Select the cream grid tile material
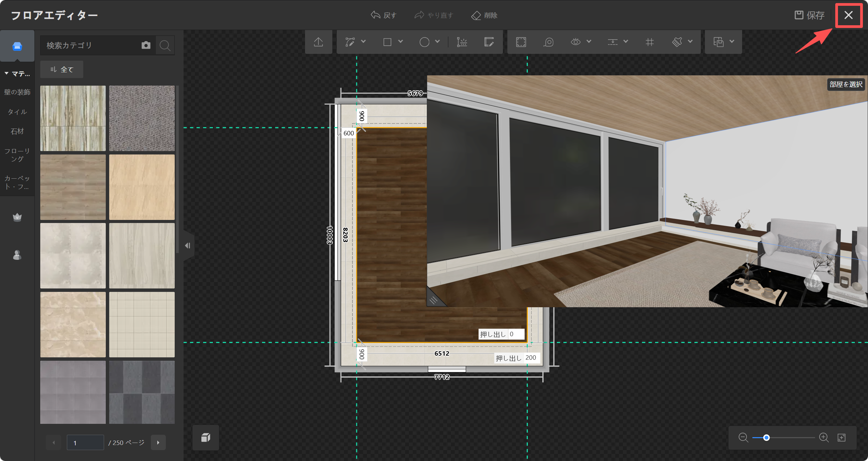 point(142,325)
